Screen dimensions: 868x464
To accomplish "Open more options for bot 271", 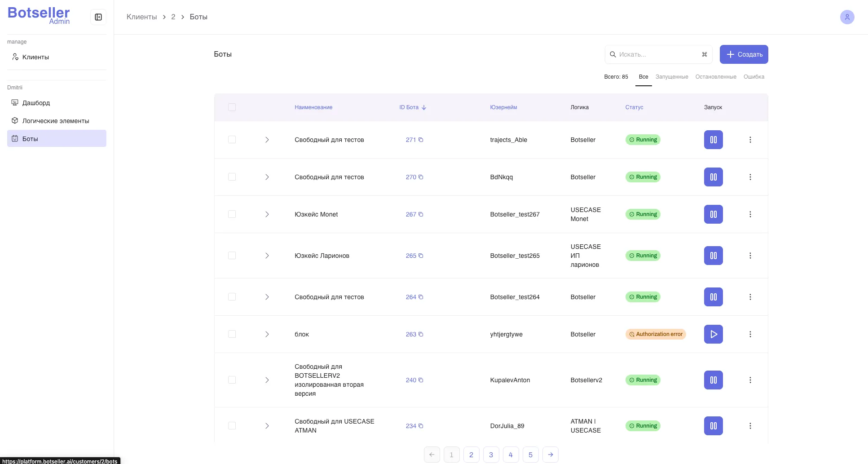I will 750,140.
